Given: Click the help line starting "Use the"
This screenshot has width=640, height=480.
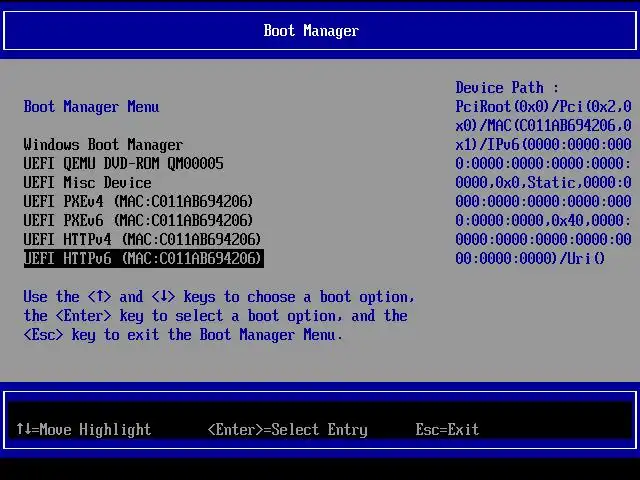Looking at the screenshot, I should click(219, 297).
